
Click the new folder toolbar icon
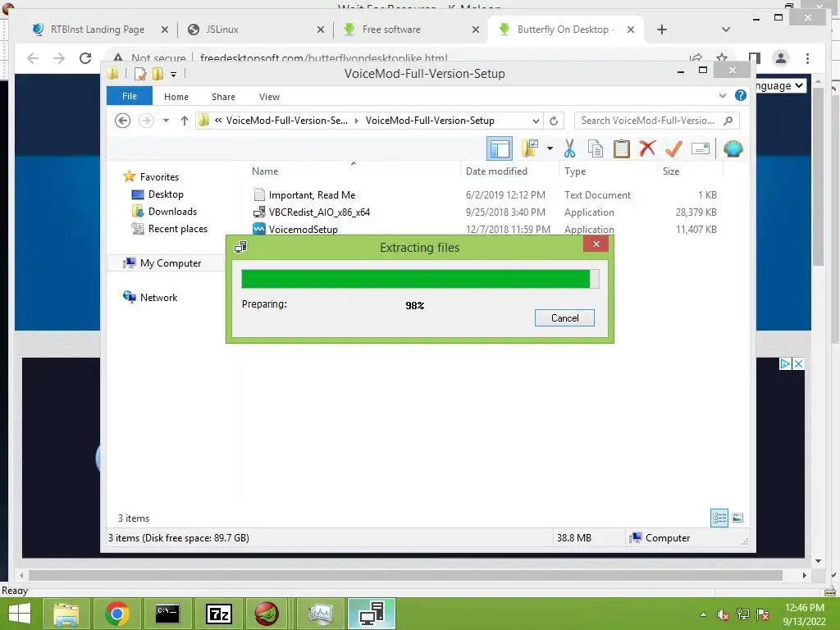530,148
